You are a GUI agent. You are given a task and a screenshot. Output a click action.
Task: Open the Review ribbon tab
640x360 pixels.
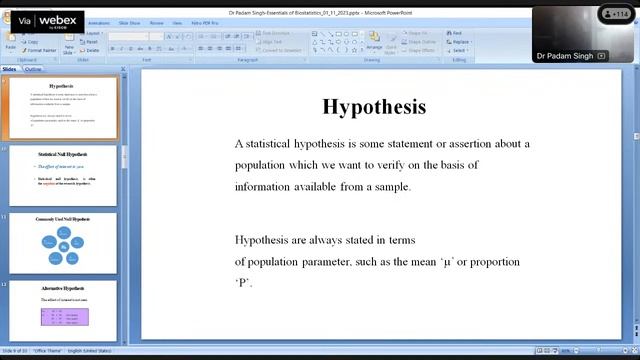click(x=156, y=23)
